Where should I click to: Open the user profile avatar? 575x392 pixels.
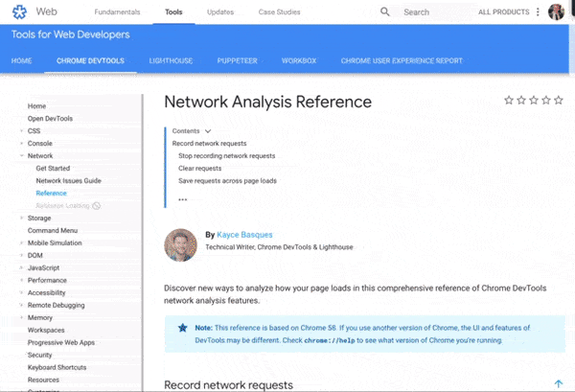(x=557, y=12)
